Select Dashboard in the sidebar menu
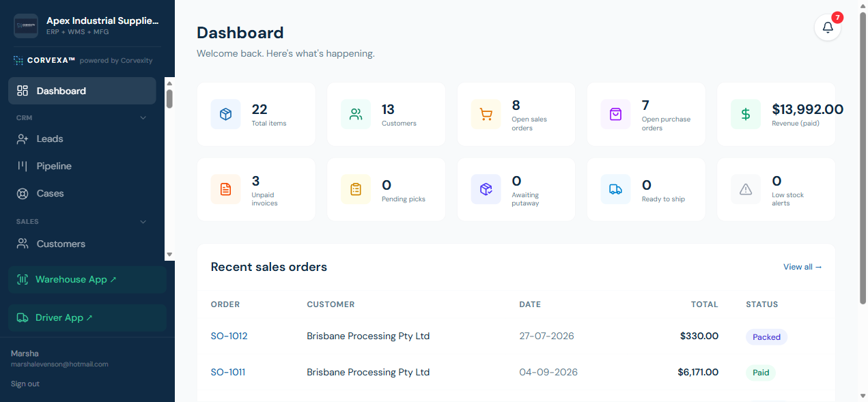 click(82, 91)
